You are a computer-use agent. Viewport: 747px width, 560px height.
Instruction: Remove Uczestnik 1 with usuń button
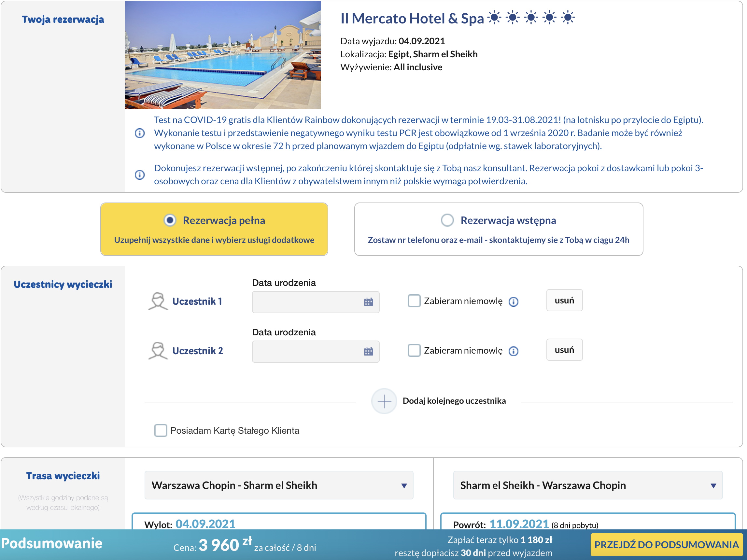pos(564,300)
